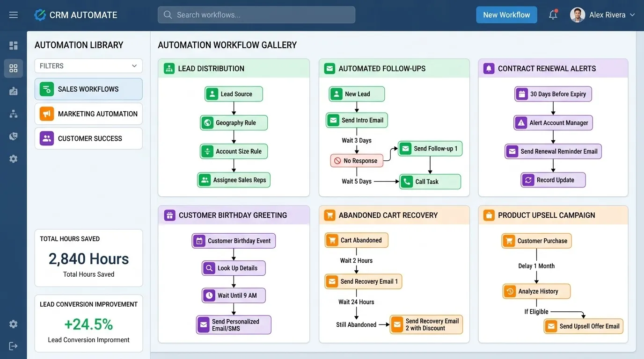644x359 pixels.
Task: Click the New Workflow button
Action: (x=506, y=15)
